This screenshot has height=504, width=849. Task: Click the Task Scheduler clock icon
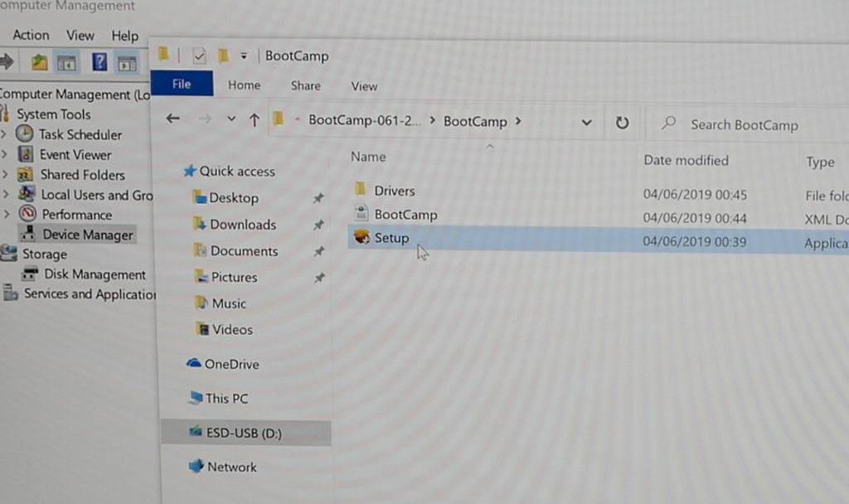pyautogui.click(x=24, y=133)
